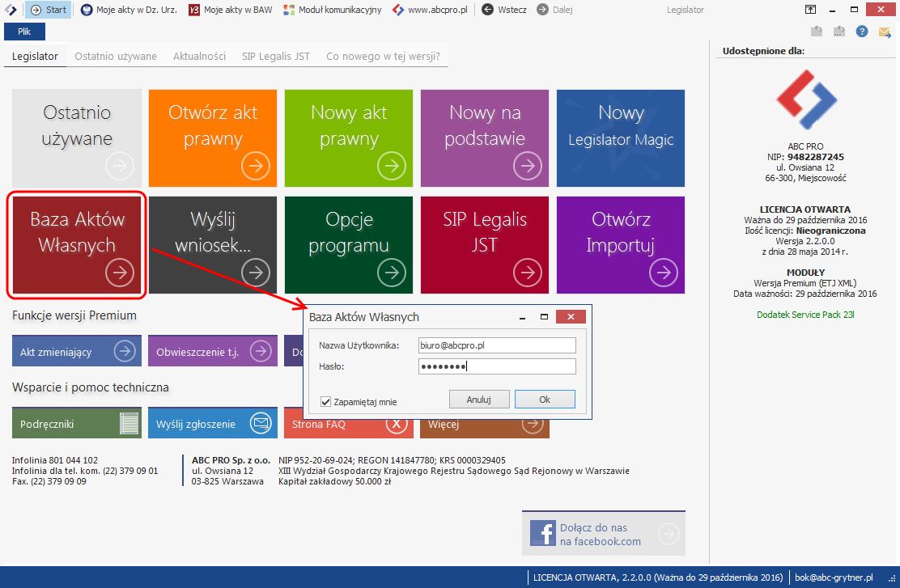Click the Start toolbar button
The image size is (900, 588).
tap(49, 10)
